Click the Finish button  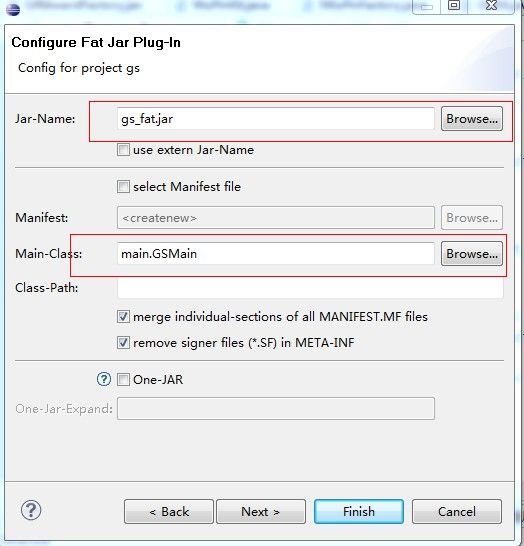click(359, 512)
